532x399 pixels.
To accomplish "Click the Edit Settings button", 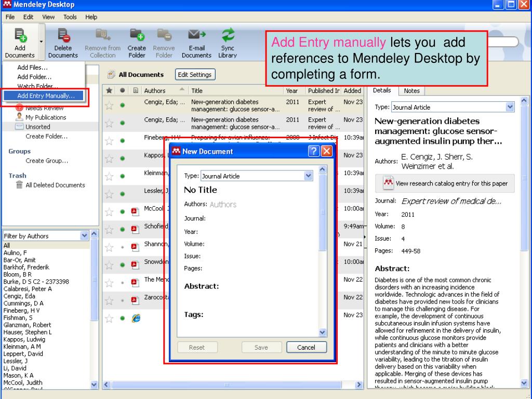I will [x=195, y=75].
